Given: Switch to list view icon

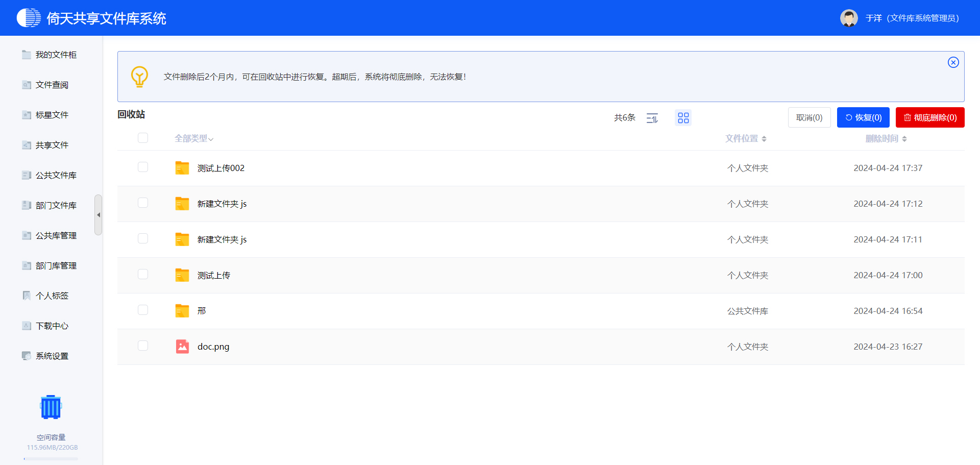Looking at the screenshot, I should 652,118.
